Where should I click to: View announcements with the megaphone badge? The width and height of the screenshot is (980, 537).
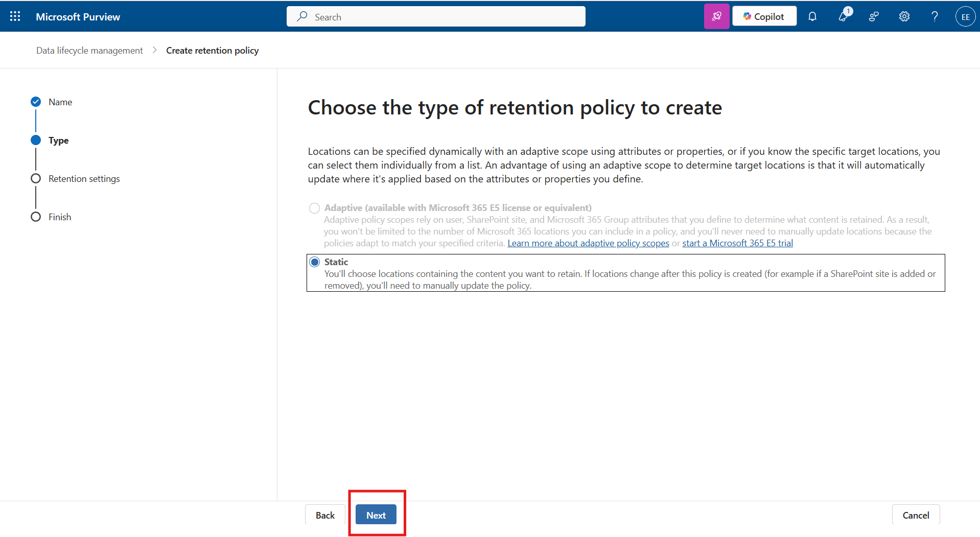[844, 16]
